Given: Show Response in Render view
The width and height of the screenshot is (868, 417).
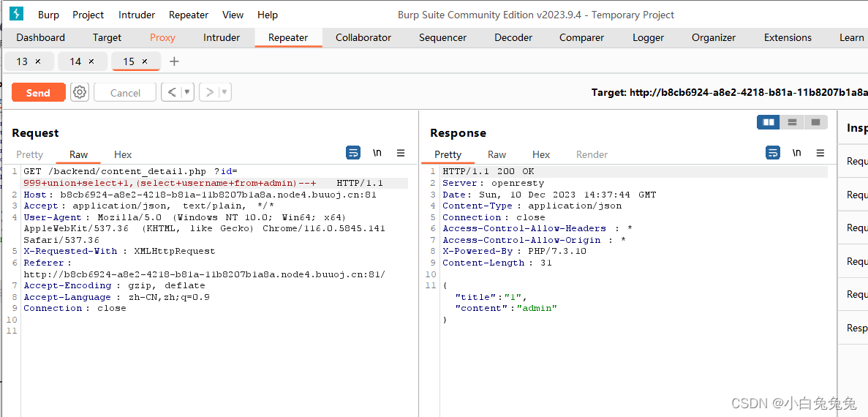Looking at the screenshot, I should (x=592, y=154).
